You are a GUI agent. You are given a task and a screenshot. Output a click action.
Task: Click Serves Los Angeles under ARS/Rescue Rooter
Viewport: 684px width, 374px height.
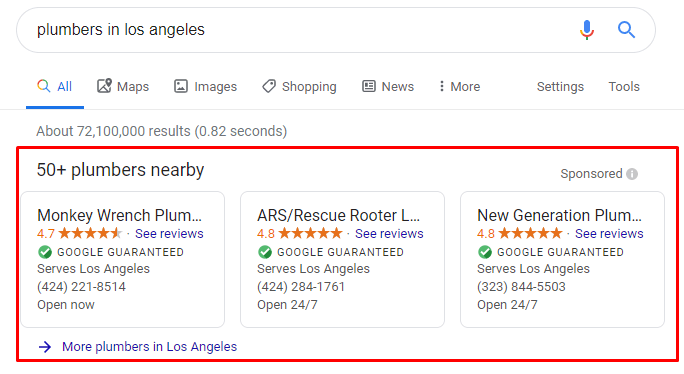pos(313,269)
